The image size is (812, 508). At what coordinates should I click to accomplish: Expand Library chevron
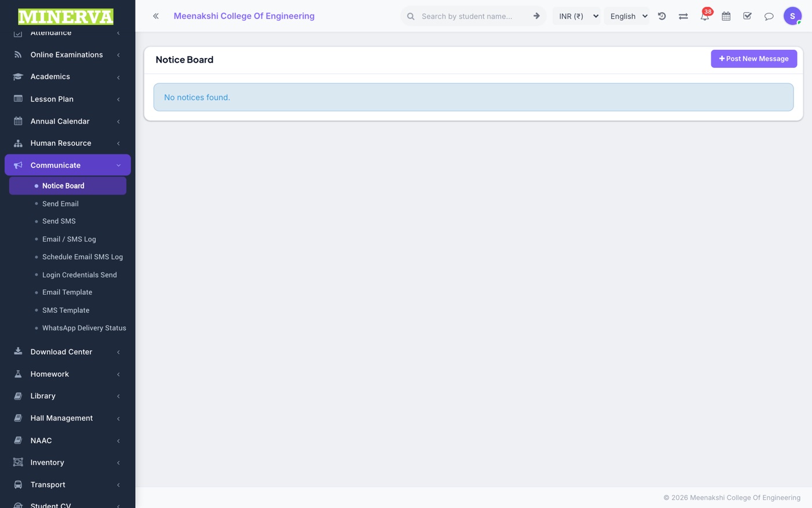pyautogui.click(x=118, y=397)
